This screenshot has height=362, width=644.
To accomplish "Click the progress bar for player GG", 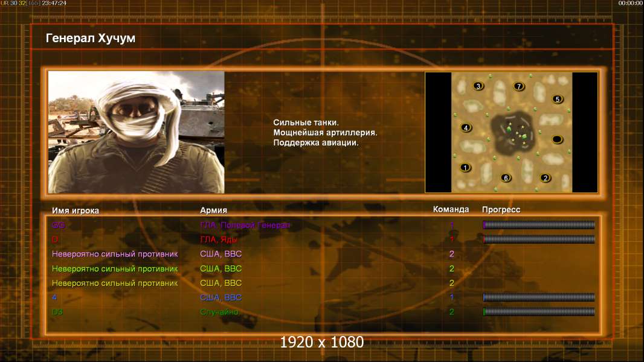I will 539,225.
